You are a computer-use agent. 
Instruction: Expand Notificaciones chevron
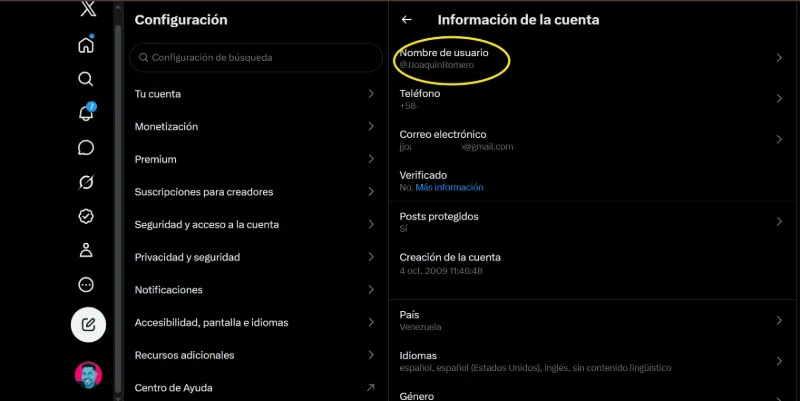371,290
